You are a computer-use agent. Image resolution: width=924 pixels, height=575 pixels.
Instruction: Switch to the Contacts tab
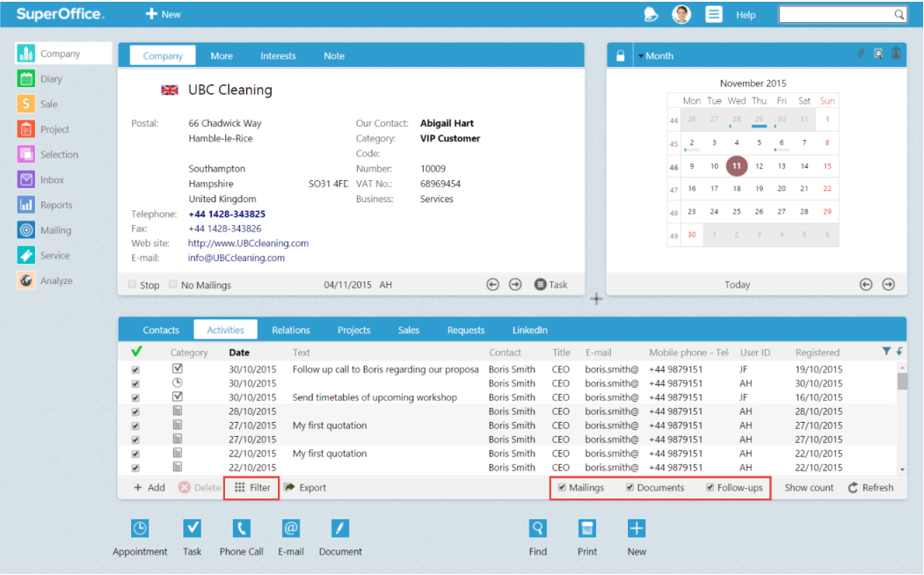(161, 330)
